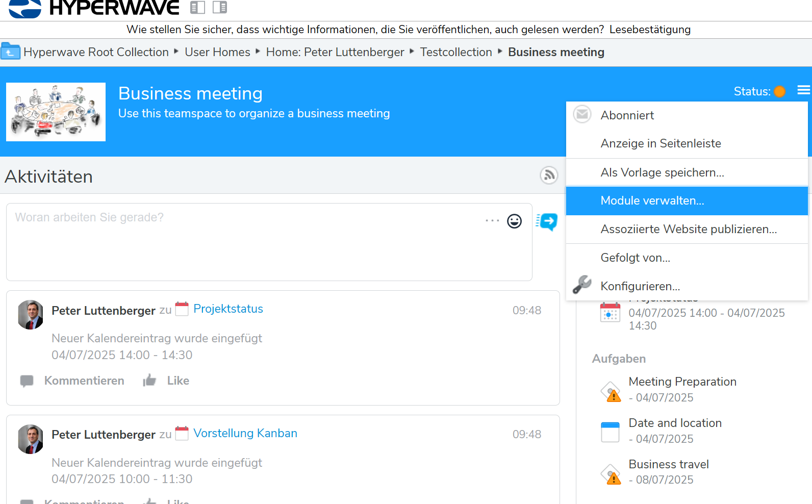This screenshot has width=812, height=504.
Task: Choose Module verwalten...
Action: click(x=687, y=201)
